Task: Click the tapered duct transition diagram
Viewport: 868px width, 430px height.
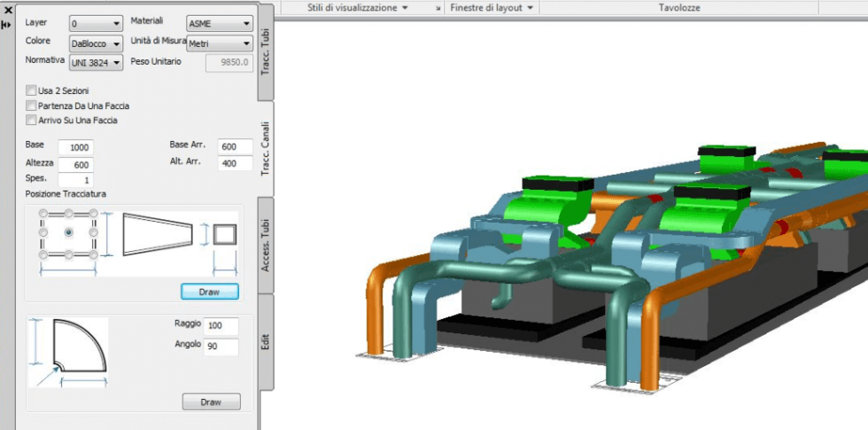Action: [x=156, y=235]
